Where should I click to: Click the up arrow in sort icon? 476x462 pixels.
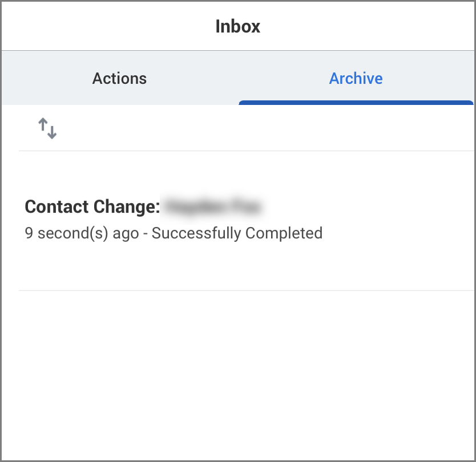click(43, 126)
